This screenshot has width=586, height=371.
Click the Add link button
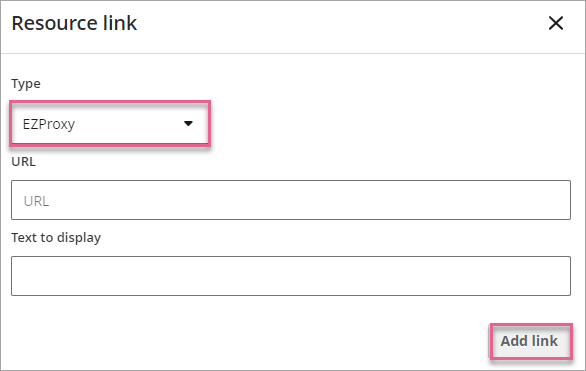[530, 341]
